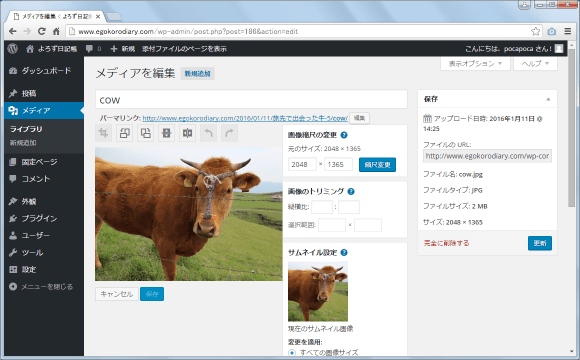Click 編集 permalink button
Screen dimensions: 580x360
(359, 118)
